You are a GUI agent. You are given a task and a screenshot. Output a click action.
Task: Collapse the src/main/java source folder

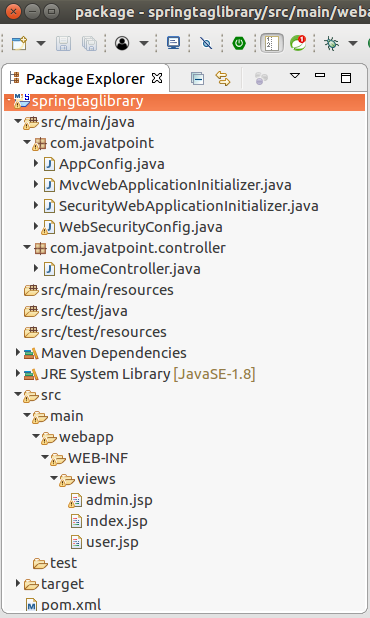click(18, 121)
